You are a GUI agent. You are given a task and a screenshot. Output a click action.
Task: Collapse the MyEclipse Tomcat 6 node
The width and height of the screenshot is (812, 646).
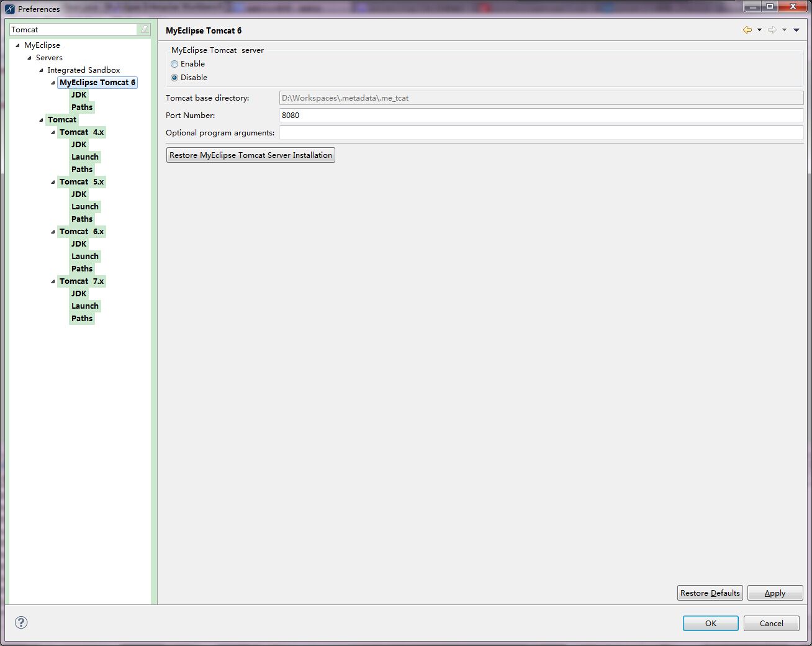(53, 83)
